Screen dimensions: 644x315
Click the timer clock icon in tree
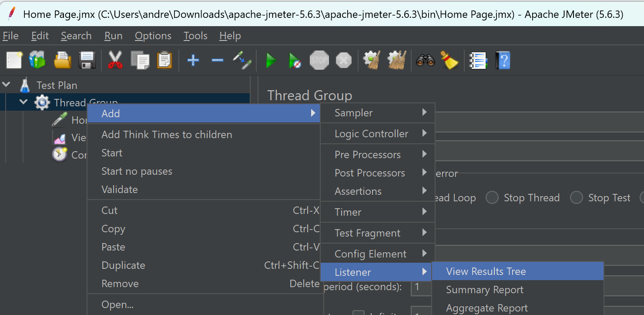(59, 154)
